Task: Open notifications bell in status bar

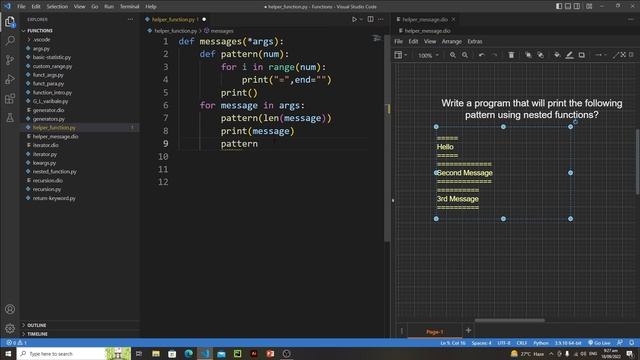Action: pos(631,343)
